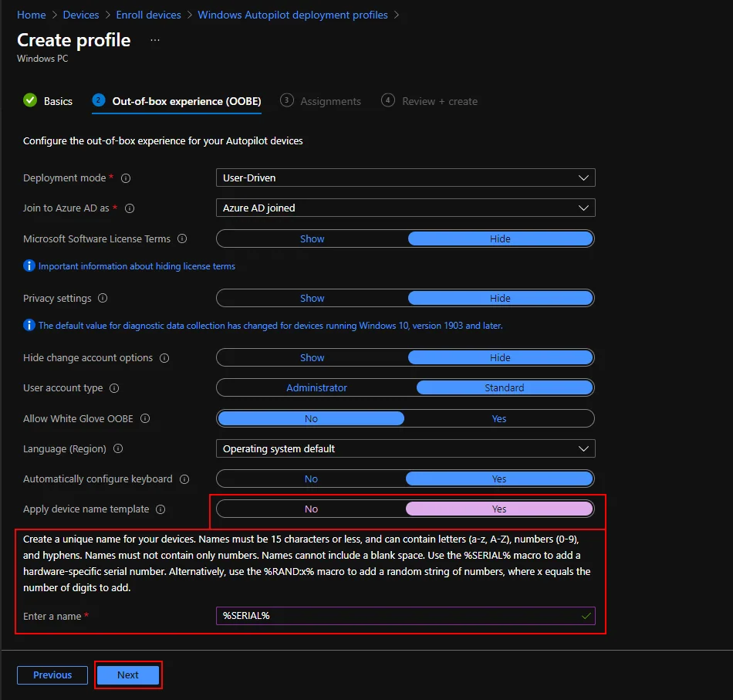Click blue info icon beside license terms notice
The image size is (733, 700).
(x=29, y=266)
